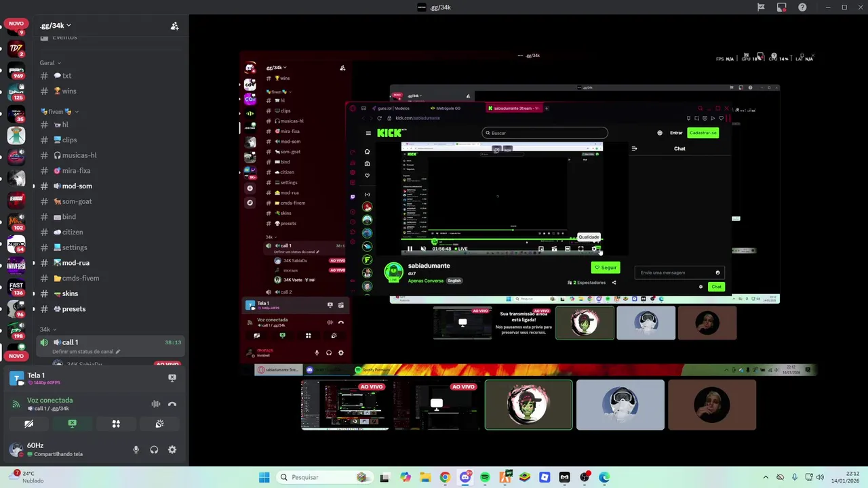Open the som-goat channel
Viewport: 868px width, 488px height.
click(x=110, y=201)
